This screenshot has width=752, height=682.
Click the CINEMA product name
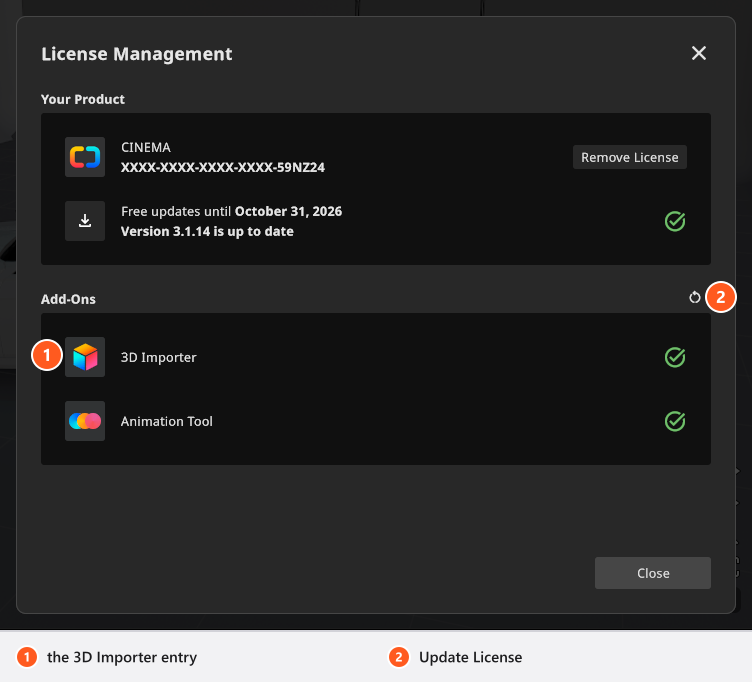click(x=146, y=147)
